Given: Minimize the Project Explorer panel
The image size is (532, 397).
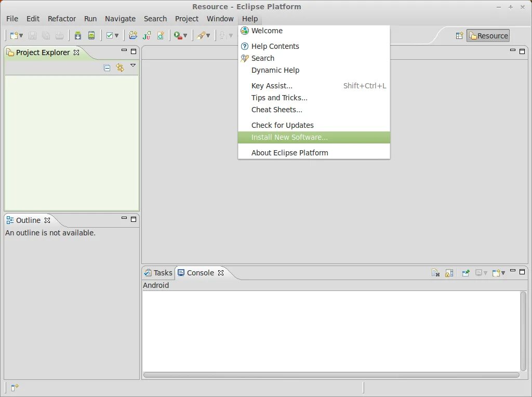Looking at the screenshot, I should pyautogui.click(x=124, y=50).
